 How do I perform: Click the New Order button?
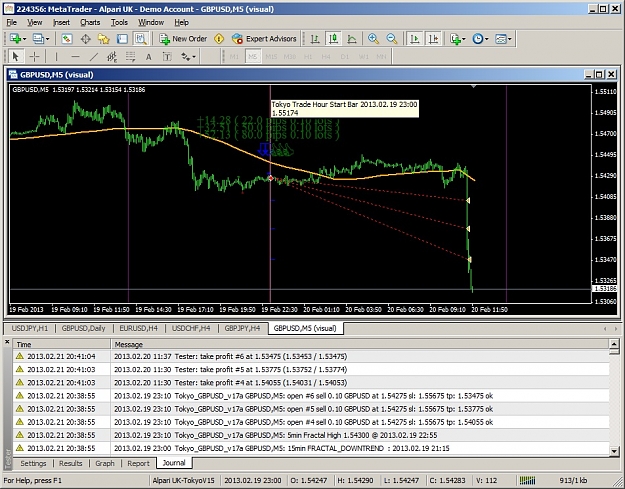pyautogui.click(x=183, y=39)
